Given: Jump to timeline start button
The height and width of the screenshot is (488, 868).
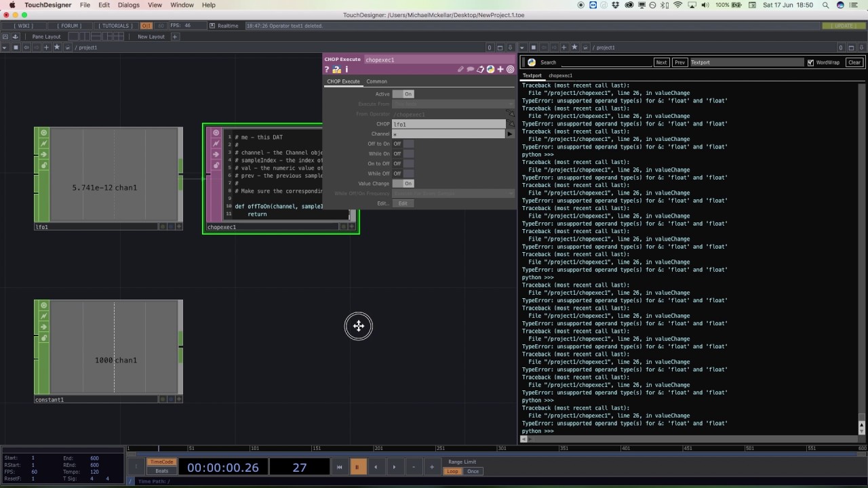Looking at the screenshot, I should [339, 467].
